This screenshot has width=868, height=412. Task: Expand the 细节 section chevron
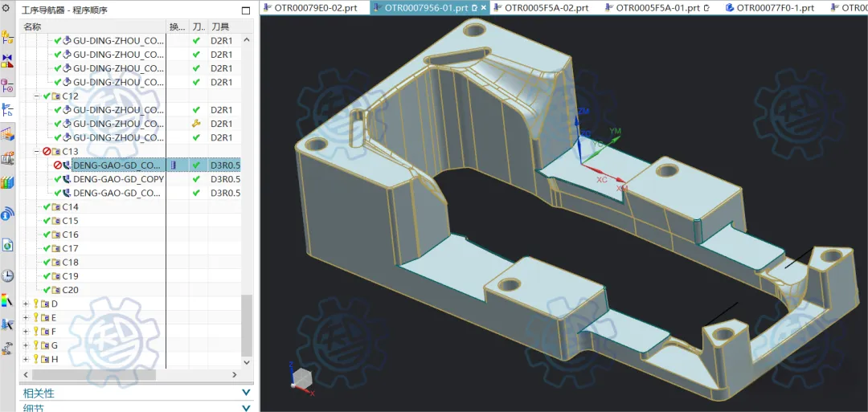(x=247, y=408)
